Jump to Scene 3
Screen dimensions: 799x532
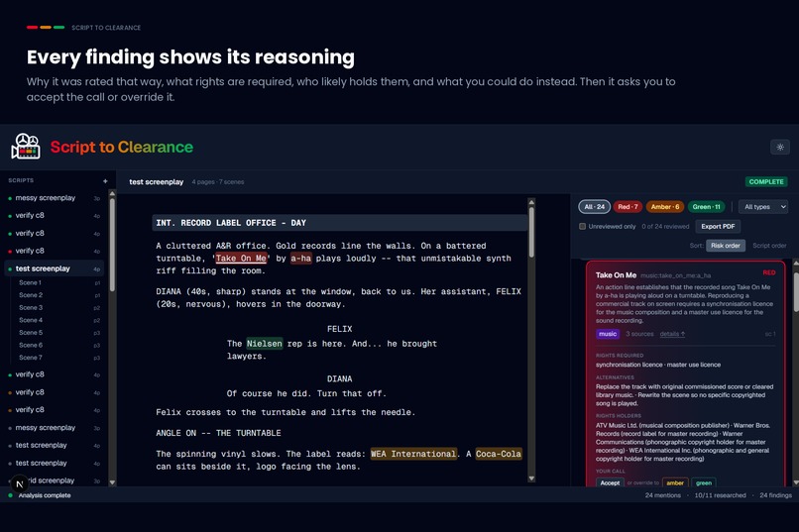[x=31, y=307]
